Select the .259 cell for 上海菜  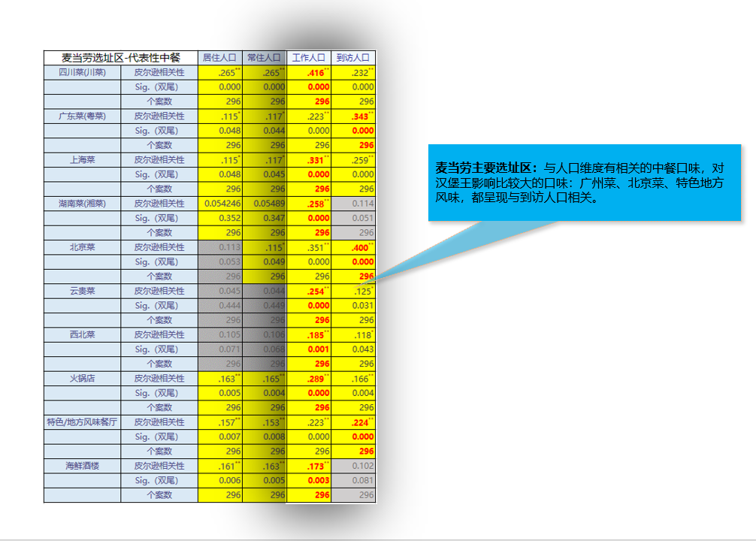point(353,159)
